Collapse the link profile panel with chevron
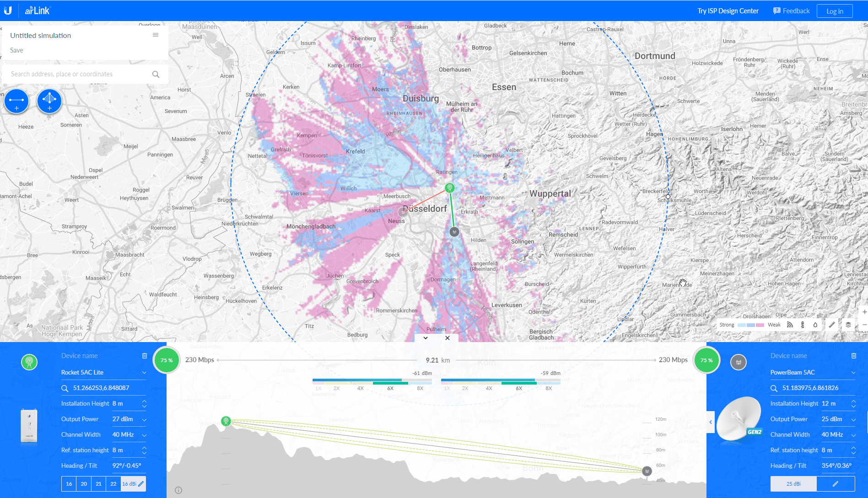Image resolution: width=868 pixels, height=498 pixels. [x=426, y=338]
